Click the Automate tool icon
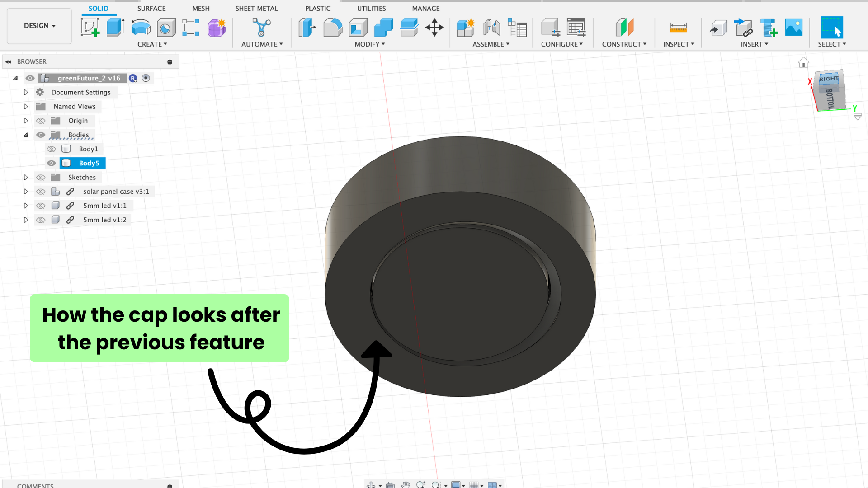The height and width of the screenshot is (488, 868). [262, 28]
